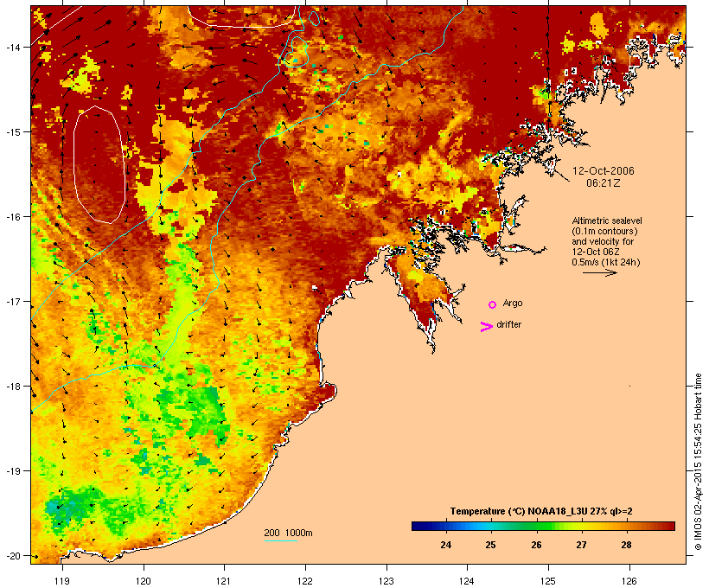Click the '-17' latitude axis label

point(12,302)
